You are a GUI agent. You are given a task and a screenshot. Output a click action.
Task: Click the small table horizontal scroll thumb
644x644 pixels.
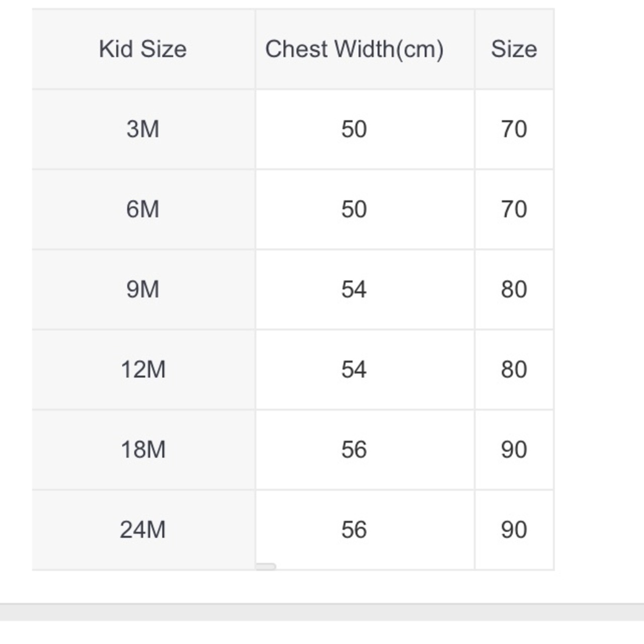[266, 567]
